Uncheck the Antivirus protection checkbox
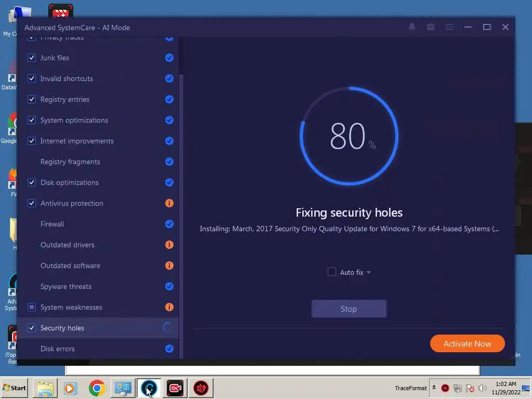Viewport: 532px width, 399px height. tap(32, 203)
